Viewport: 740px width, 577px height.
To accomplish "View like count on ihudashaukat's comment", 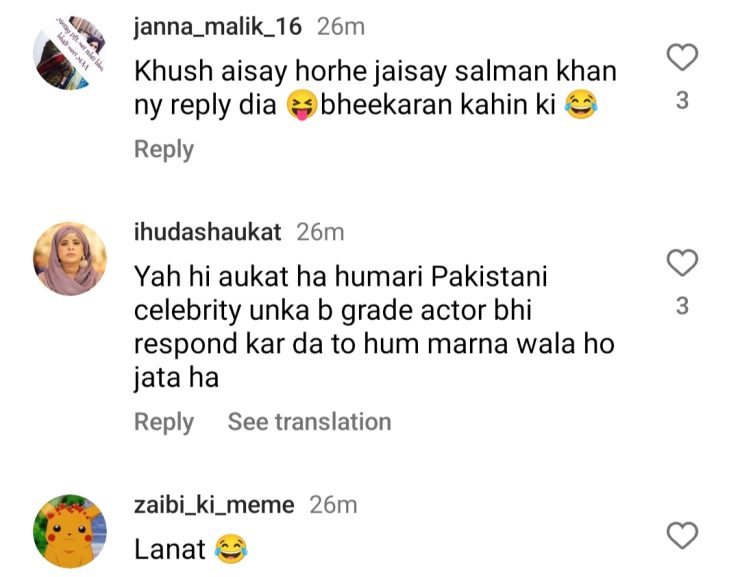I will point(682,306).
